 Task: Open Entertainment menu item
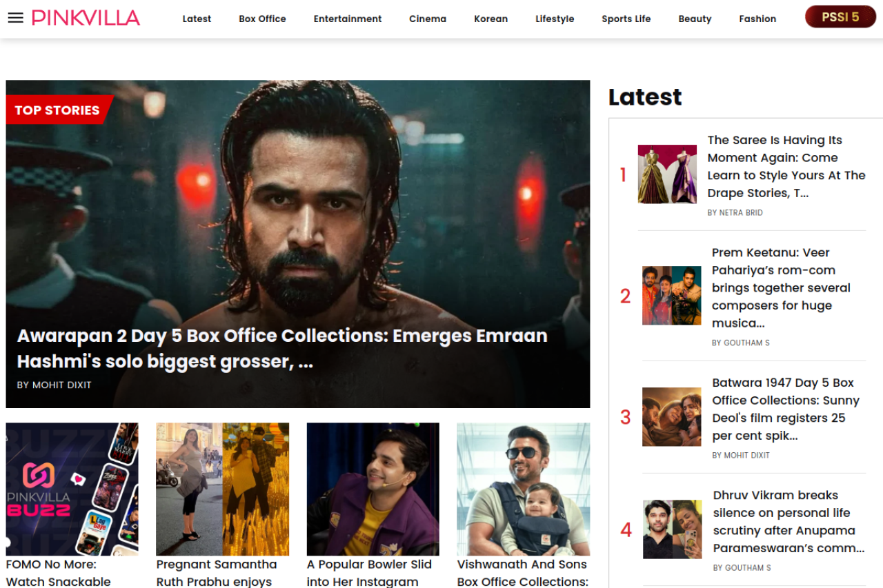tap(348, 19)
